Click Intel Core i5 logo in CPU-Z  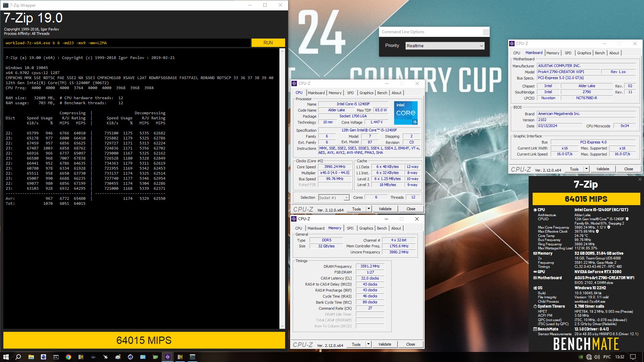(x=406, y=113)
